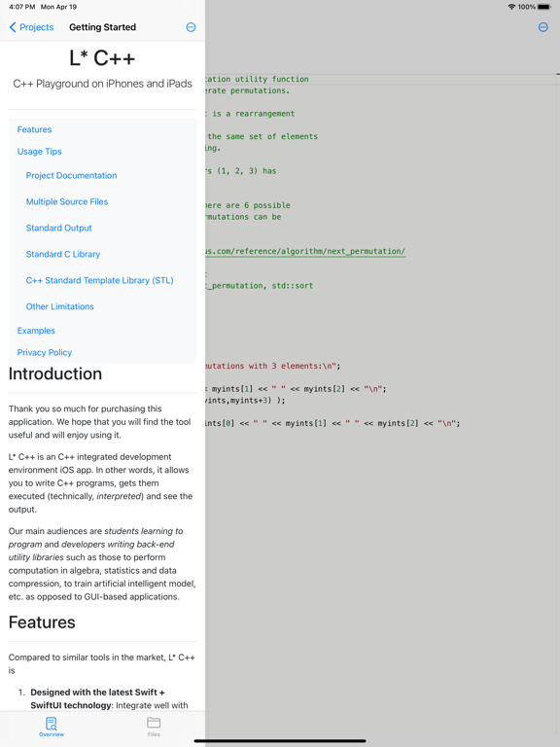Open the Usage Tips link
The width and height of the screenshot is (560, 747).
tap(40, 152)
